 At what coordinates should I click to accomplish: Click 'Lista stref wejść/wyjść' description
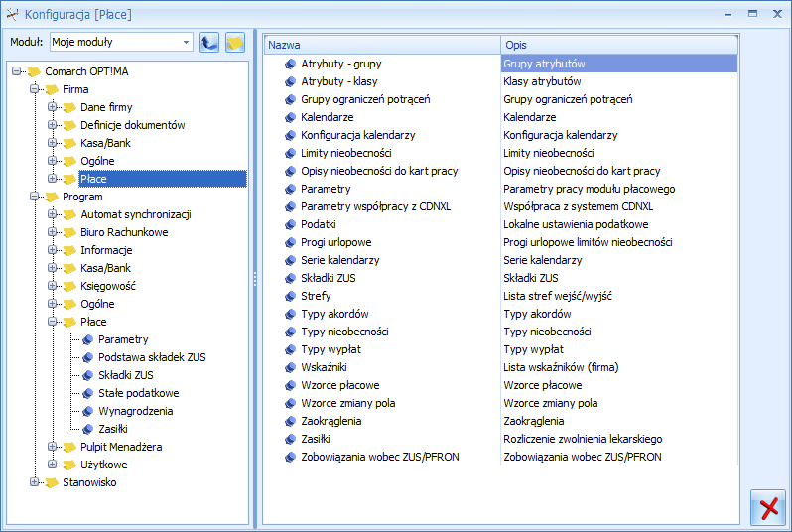558,296
